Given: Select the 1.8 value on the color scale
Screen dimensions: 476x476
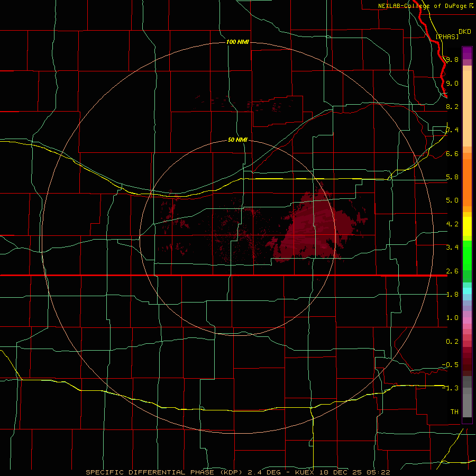Looking at the screenshot, I should click(452, 295).
